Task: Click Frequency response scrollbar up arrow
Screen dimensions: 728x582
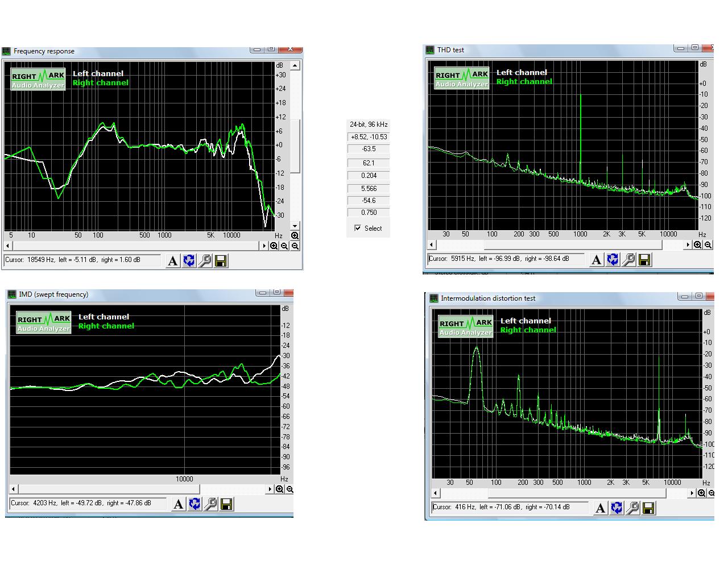Action: click(295, 66)
